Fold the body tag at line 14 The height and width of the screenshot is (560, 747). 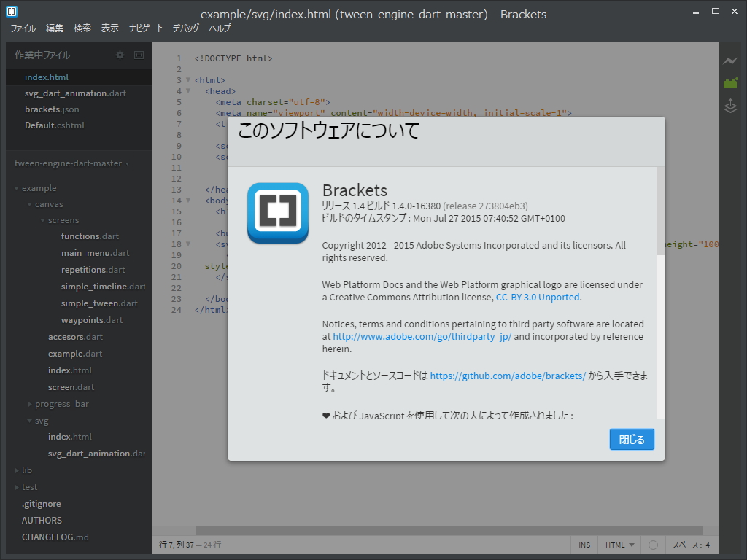coord(188,200)
